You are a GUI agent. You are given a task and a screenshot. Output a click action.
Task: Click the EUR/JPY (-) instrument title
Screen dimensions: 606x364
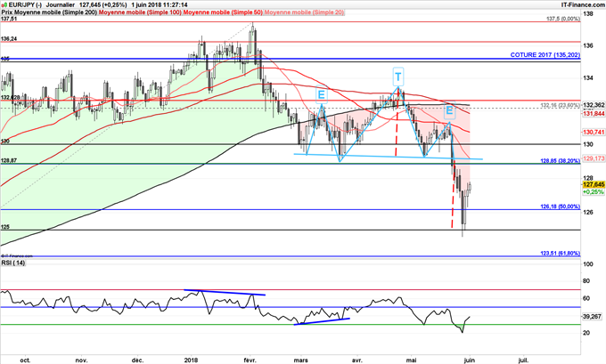click(x=25, y=5)
